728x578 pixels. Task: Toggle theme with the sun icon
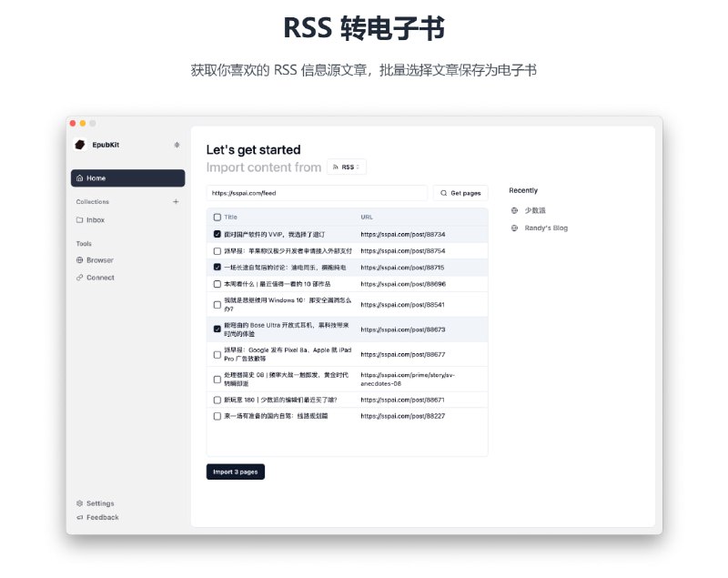[x=177, y=145]
